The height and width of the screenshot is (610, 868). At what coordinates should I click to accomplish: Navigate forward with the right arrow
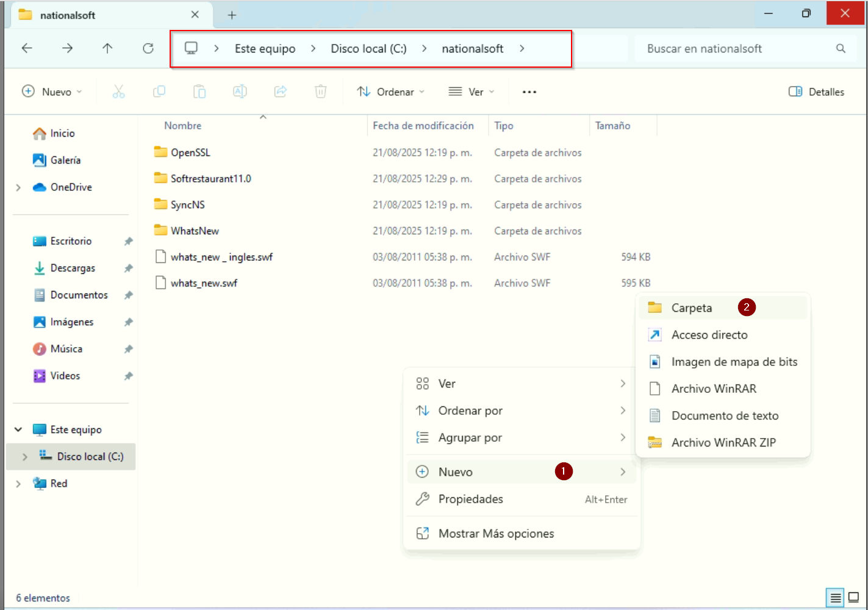67,48
